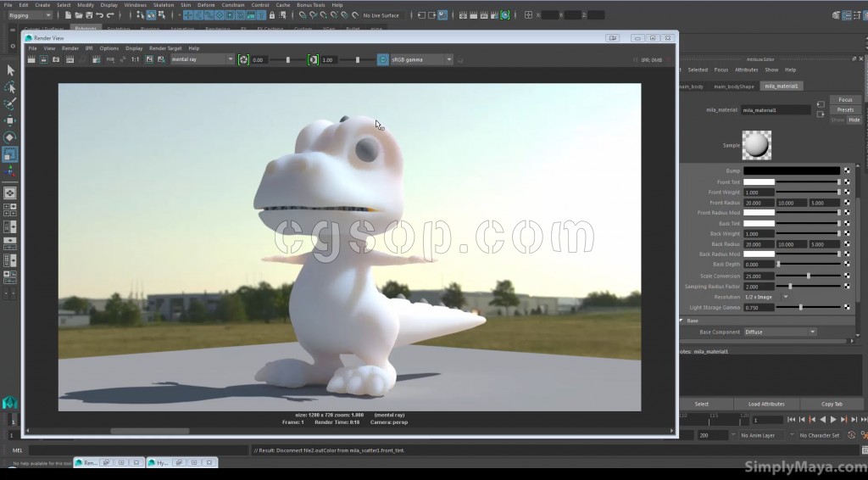868x480 pixels.
Task: Click the Presets button
Action: pyautogui.click(x=845, y=109)
